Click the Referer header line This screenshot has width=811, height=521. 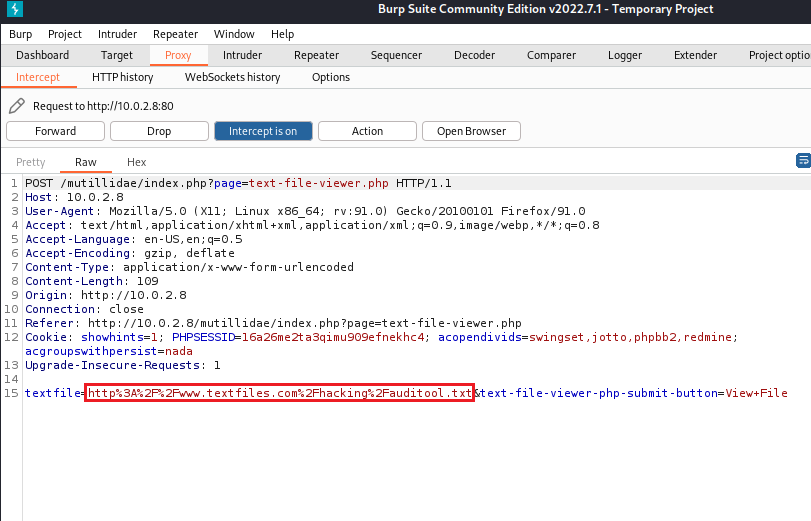(274, 323)
